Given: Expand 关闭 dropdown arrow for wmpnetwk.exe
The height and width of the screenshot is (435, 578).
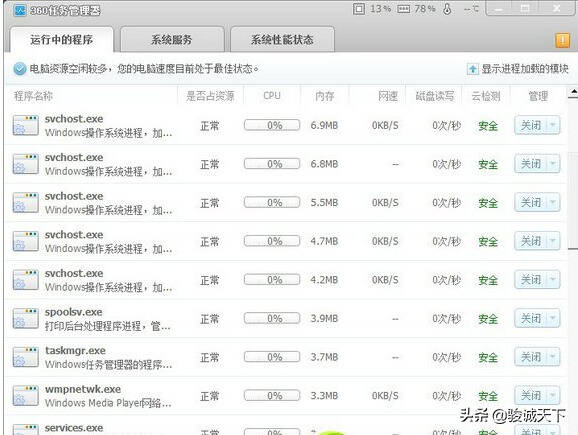Looking at the screenshot, I should 553,396.
